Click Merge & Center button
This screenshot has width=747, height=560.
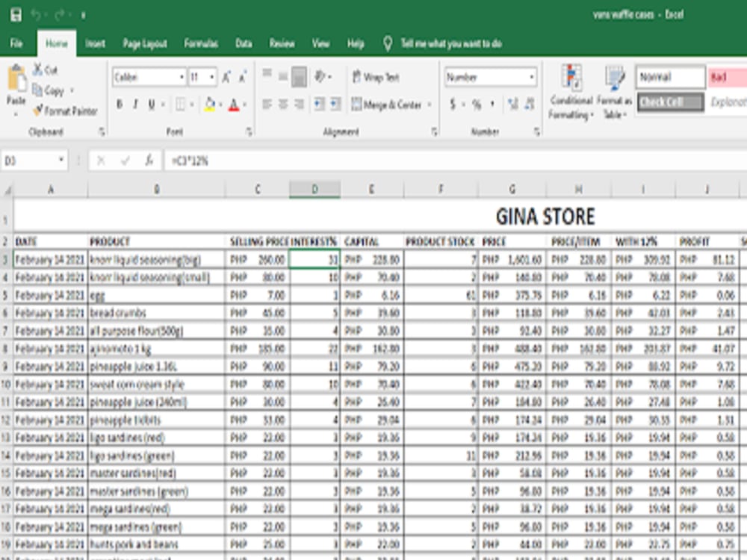386,105
